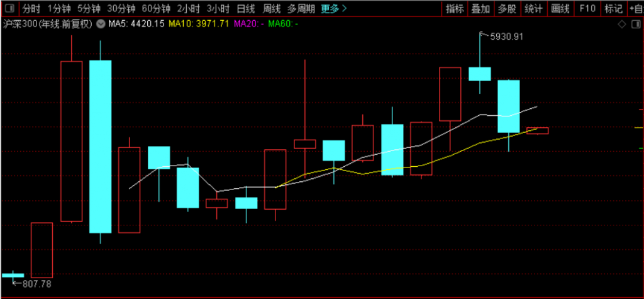Select the 2小时 period

(x=189, y=8)
